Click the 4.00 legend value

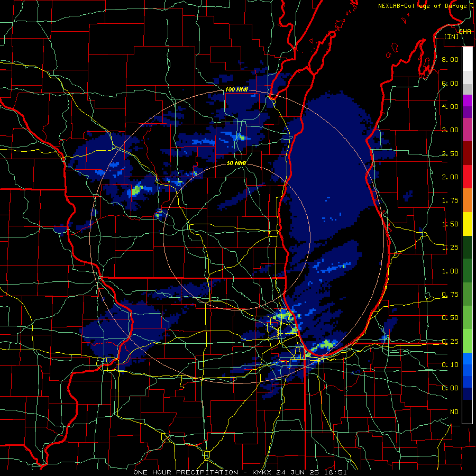pyautogui.click(x=450, y=106)
